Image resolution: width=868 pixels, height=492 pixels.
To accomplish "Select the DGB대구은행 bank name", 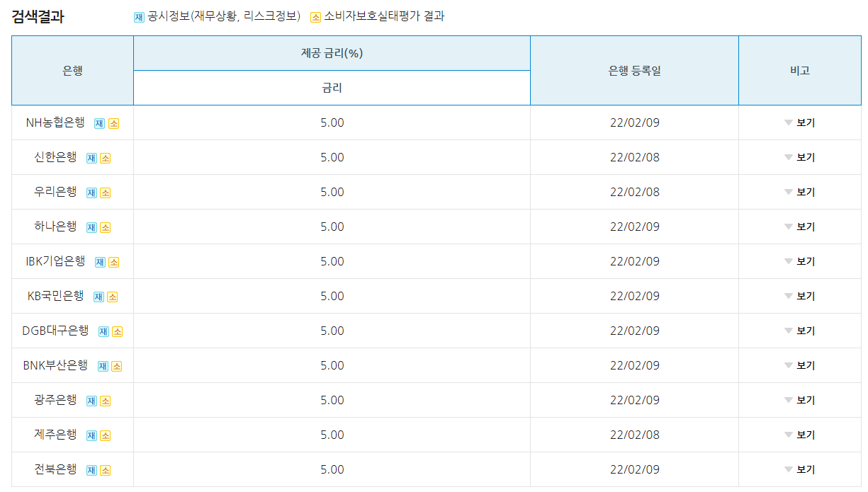I will coord(55,331).
